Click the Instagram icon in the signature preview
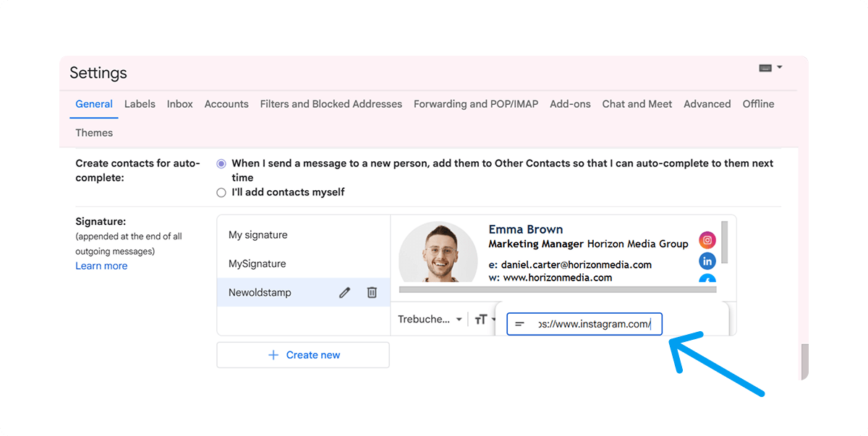The image size is (868, 436). [x=707, y=239]
